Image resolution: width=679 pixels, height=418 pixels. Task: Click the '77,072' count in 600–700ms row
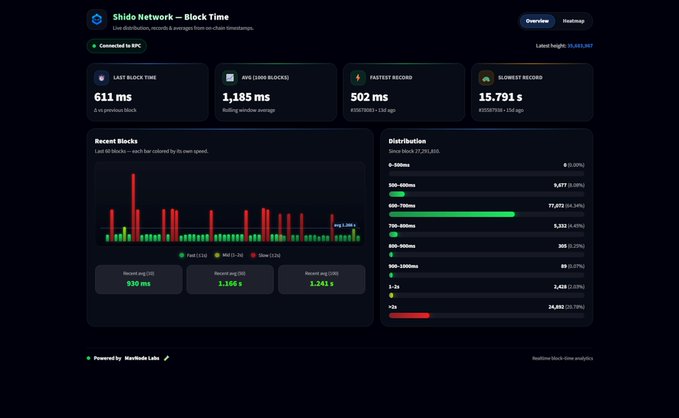click(x=556, y=206)
